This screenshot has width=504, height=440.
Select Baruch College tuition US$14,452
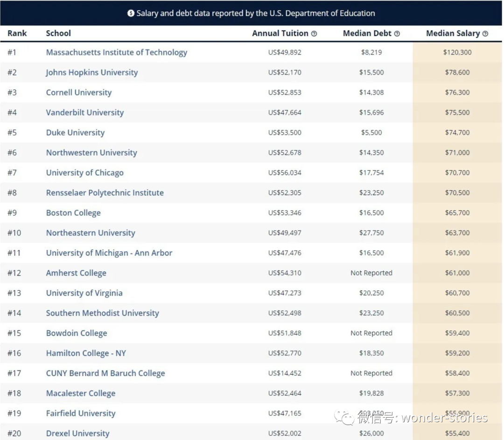285,373
